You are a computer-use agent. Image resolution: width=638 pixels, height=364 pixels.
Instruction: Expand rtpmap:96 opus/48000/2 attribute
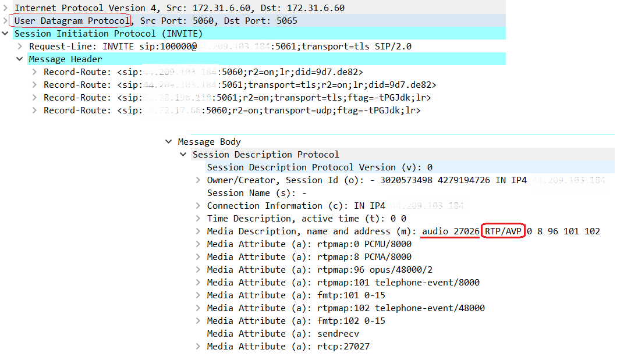click(x=199, y=270)
